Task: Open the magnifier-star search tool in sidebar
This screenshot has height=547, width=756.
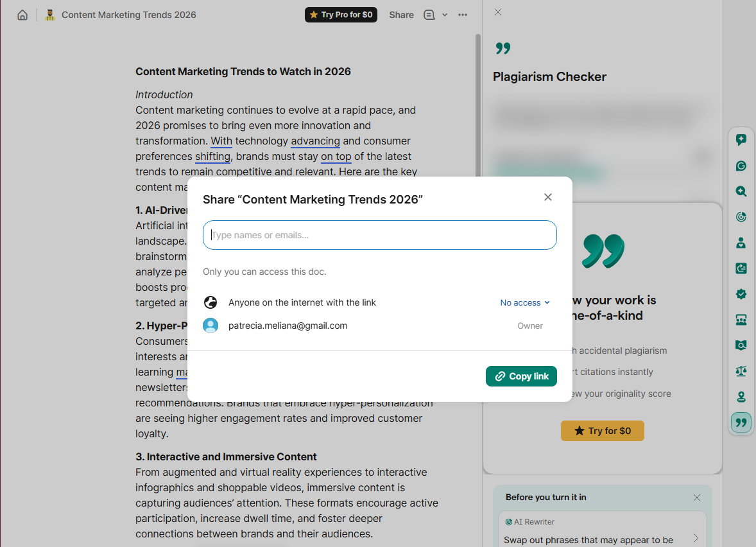Action: [741, 191]
